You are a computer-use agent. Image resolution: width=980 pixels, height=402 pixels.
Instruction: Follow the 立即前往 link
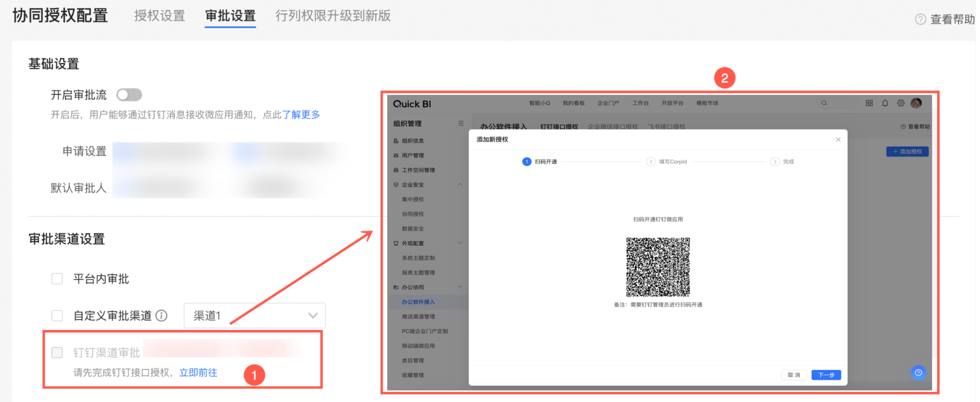[198, 372]
